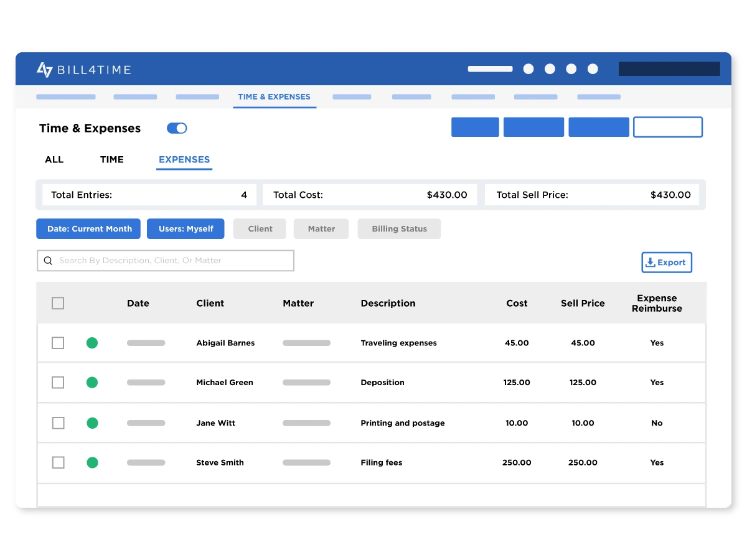Click green status dot for Michael Green
This screenshot has width=747, height=560.
pos(92,383)
